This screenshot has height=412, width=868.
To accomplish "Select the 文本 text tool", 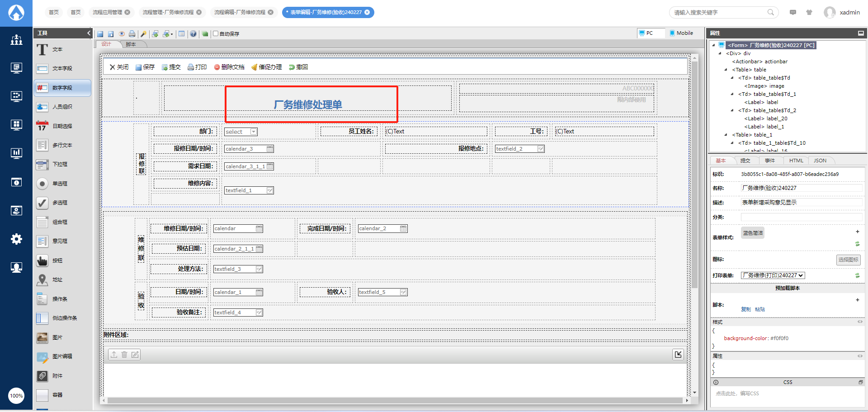I will pyautogui.click(x=62, y=49).
